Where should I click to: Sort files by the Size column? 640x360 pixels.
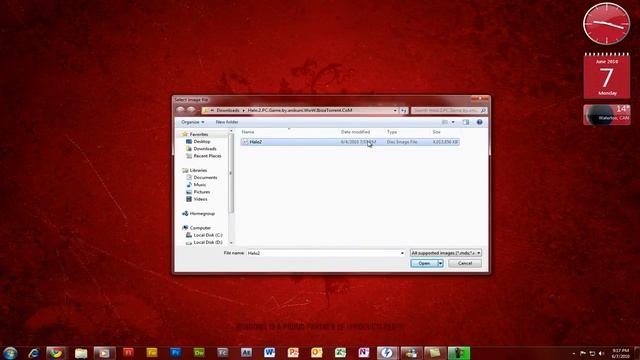pyautogui.click(x=437, y=132)
